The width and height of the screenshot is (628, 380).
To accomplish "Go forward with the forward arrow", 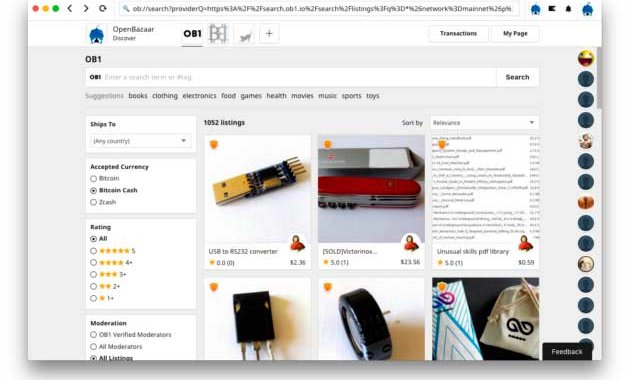I will [x=86, y=8].
